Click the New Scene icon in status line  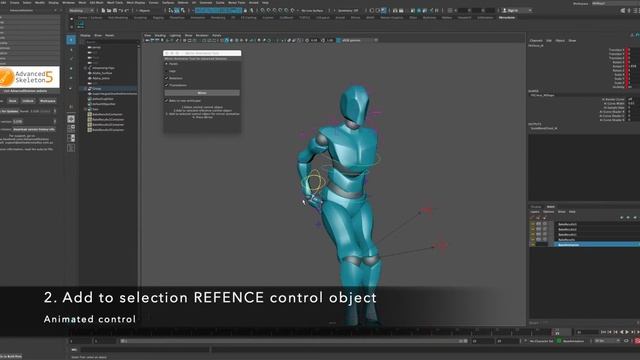(103, 11)
